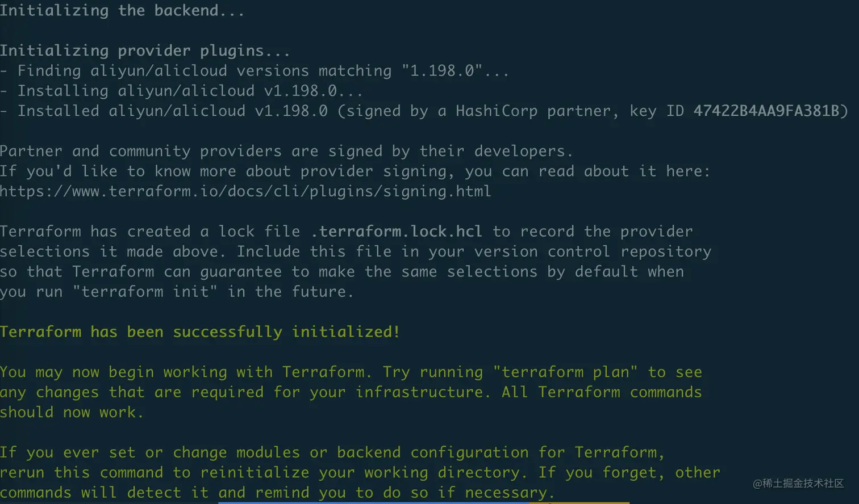Click the quoted "terraform plan" command text

565,372
